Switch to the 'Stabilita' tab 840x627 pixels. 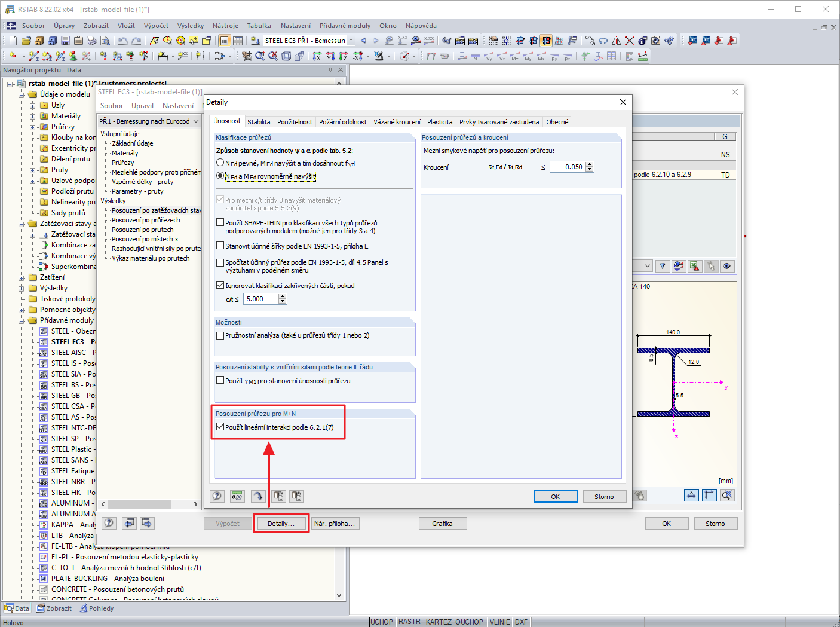click(259, 122)
